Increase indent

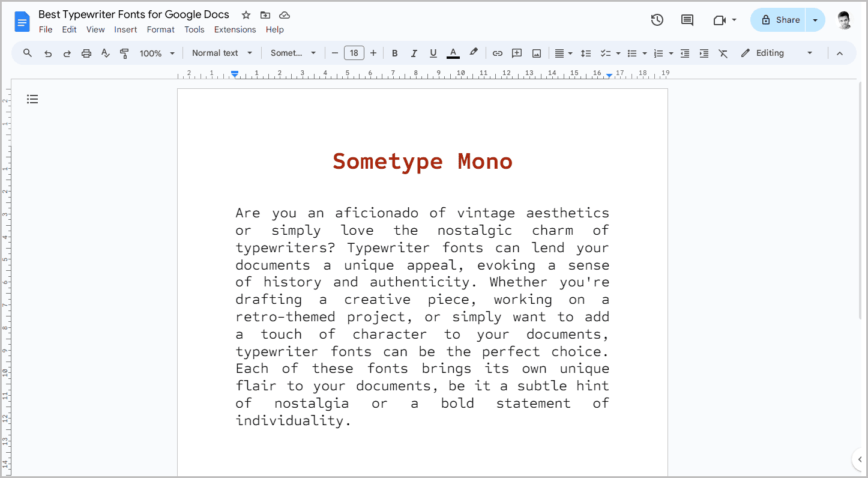coord(704,53)
